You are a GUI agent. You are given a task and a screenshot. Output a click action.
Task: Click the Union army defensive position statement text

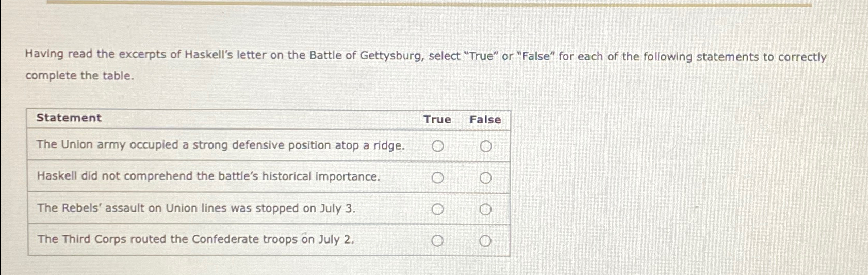[x=220, y=145]
